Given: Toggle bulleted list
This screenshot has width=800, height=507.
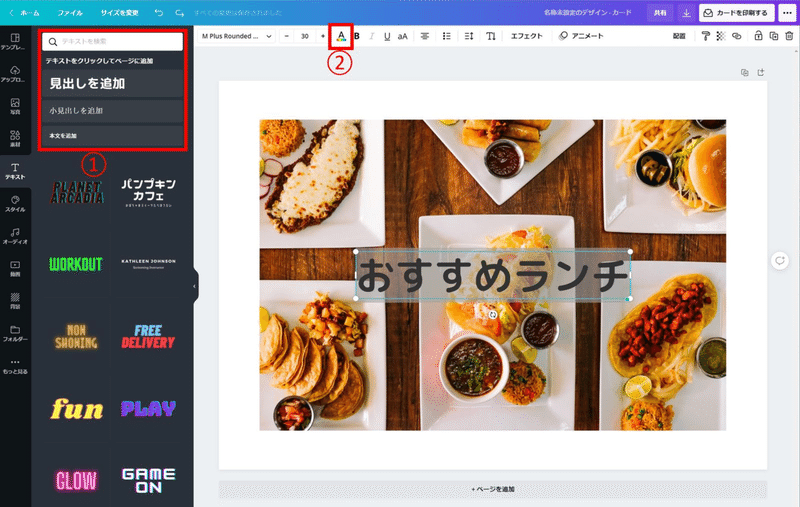Looking at the screenshot, I should (x=446, y=36).
